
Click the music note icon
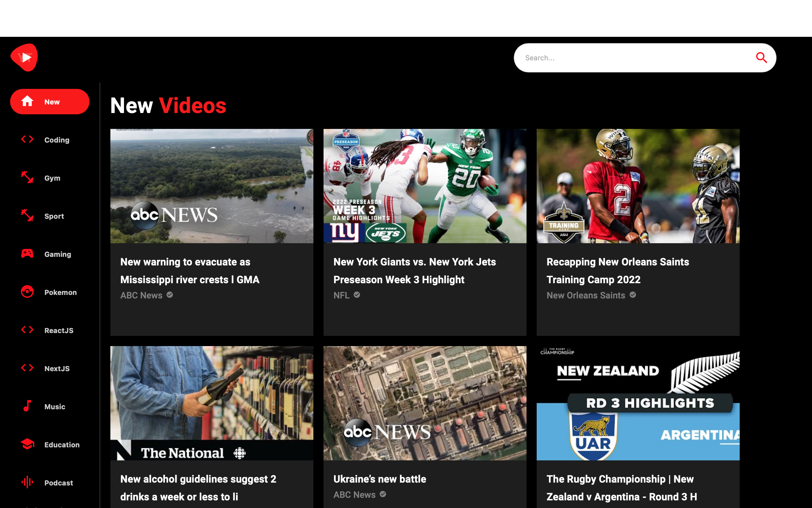[x=27, y=406]
